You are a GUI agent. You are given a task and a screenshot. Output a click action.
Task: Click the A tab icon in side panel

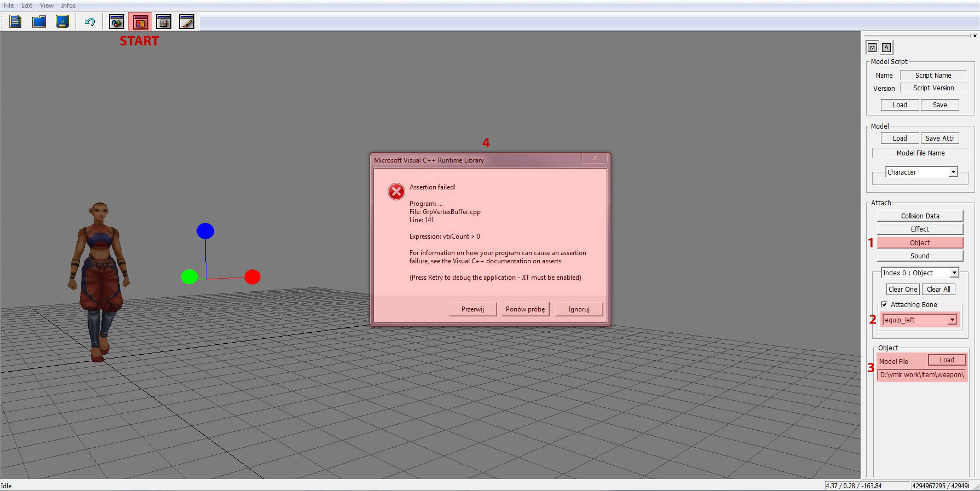(886, 48)
